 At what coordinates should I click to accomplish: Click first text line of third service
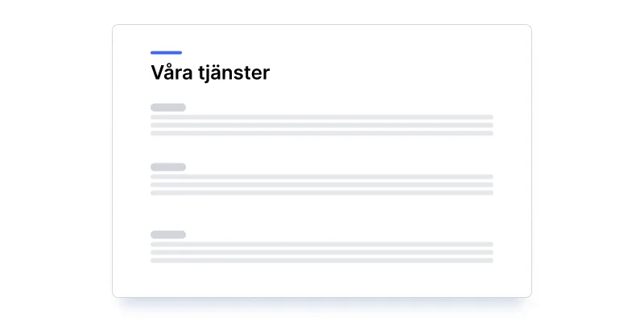click(322, 245)
